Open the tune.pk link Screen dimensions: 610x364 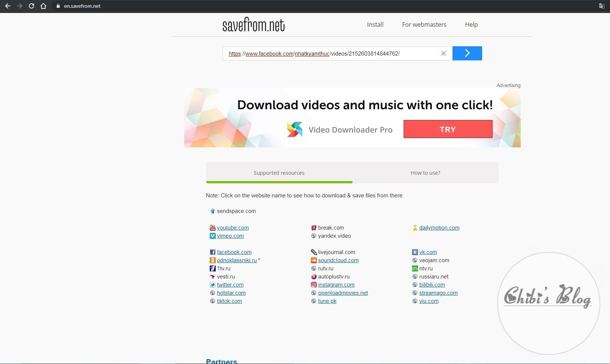coord(327,301)
